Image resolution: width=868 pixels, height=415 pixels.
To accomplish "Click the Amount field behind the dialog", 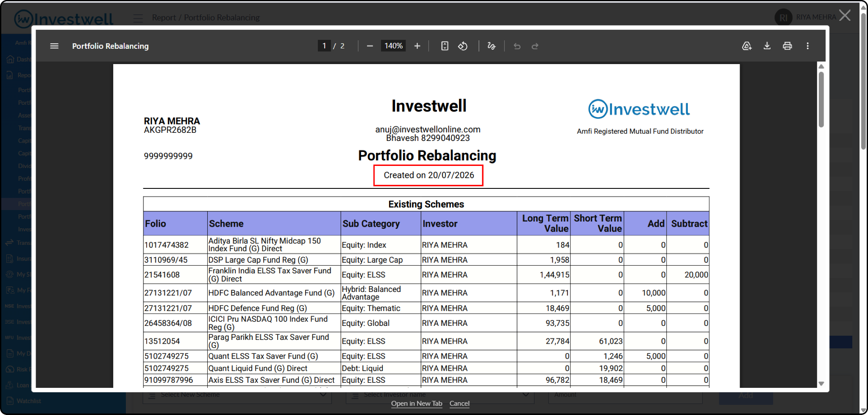I will click(x=626, y=395).
